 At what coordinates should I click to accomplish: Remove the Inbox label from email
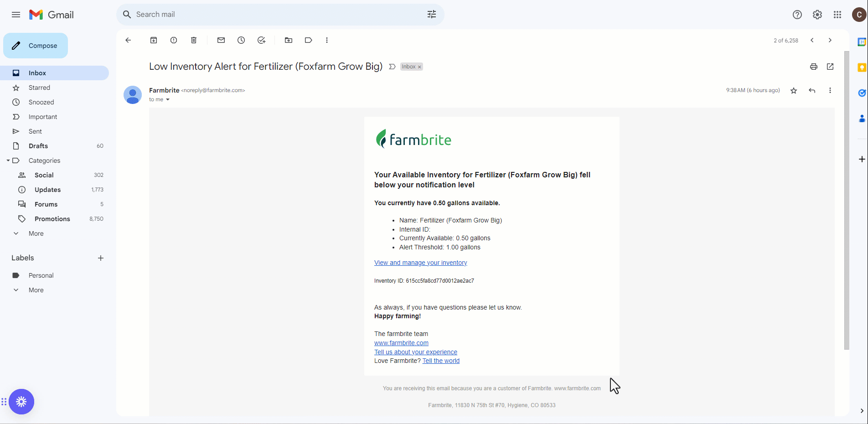click(x=419, y=67)
